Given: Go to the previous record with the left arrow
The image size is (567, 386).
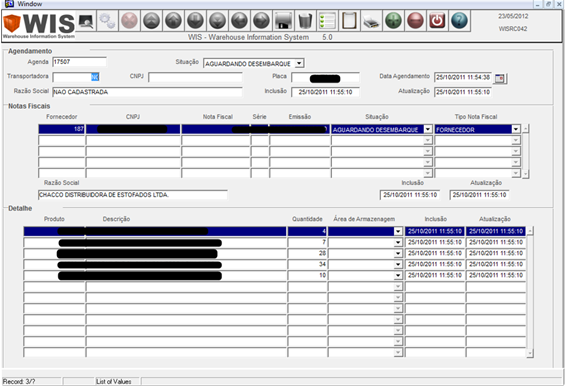Looking at the screenshot, I should pyautogui.click(x=239, y=21).
